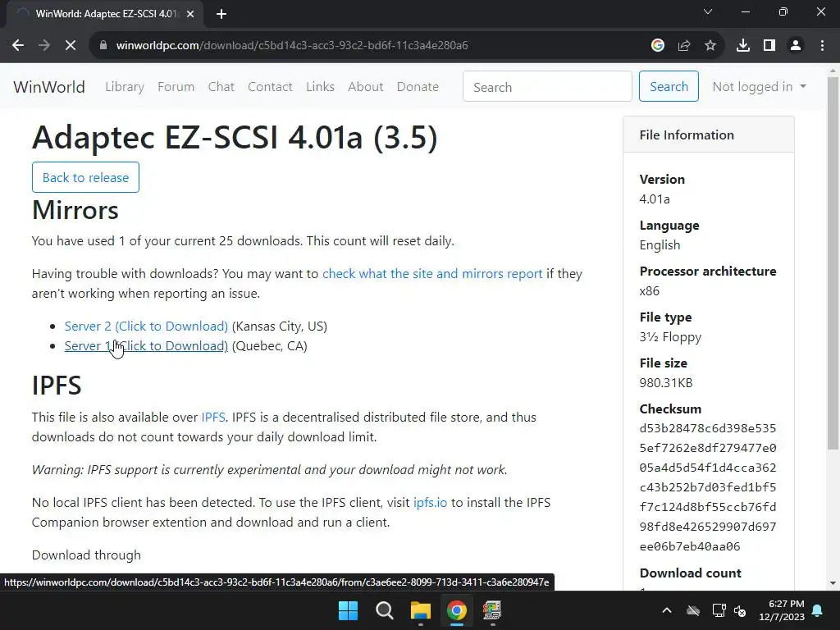Click the x86 architecture value

click(650, 291)
